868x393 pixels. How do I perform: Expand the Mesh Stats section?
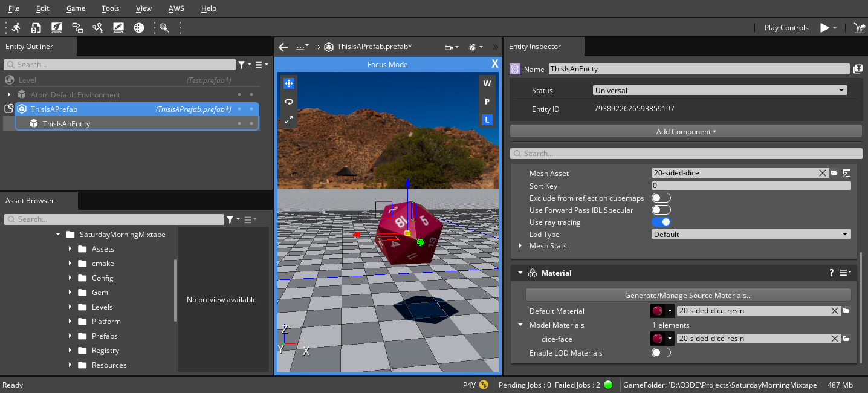click(520, 246)
